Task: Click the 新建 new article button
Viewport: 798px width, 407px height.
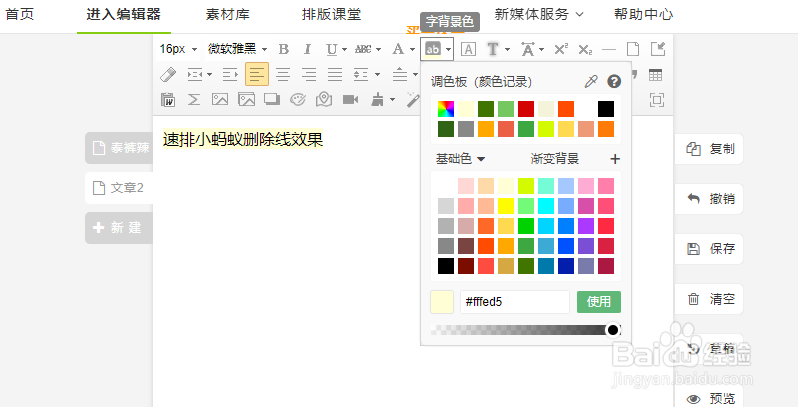Action: click(119, 227)
